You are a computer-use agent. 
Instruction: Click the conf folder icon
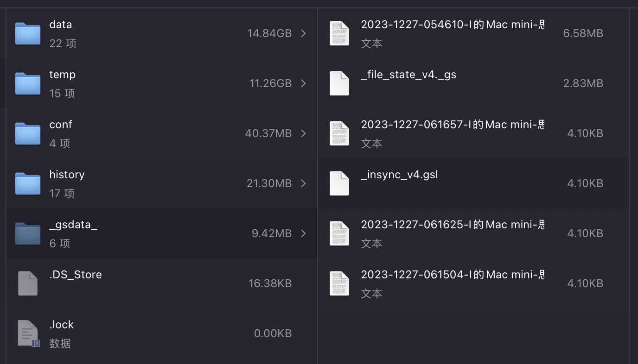(28, 133)
